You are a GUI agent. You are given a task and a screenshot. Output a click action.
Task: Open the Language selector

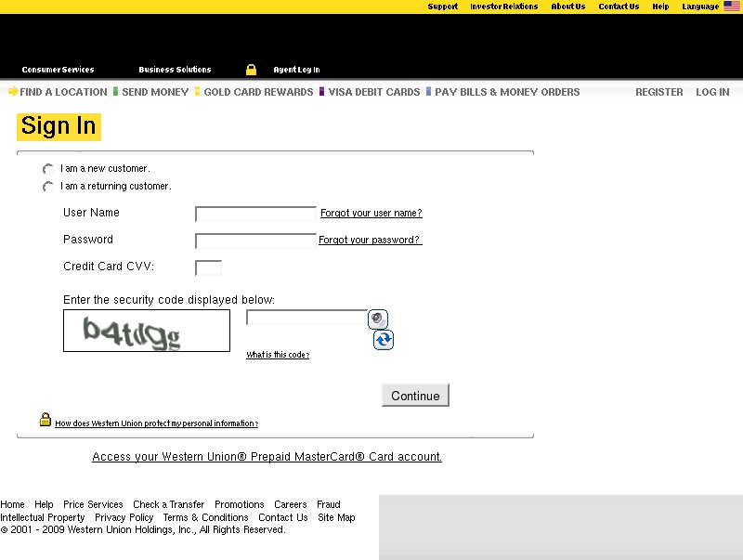click(x=700, y=7)
